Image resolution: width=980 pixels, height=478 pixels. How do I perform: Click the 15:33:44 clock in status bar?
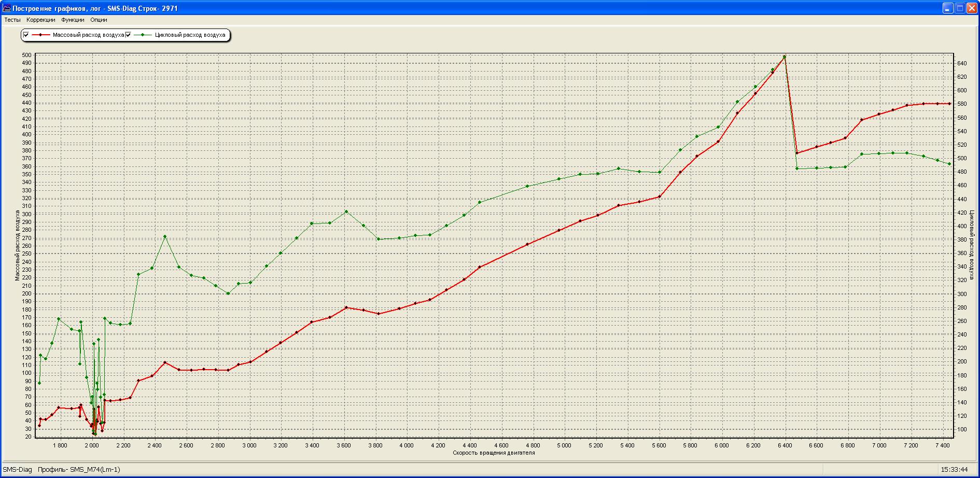pyautogui.click(x=954, y=470)
